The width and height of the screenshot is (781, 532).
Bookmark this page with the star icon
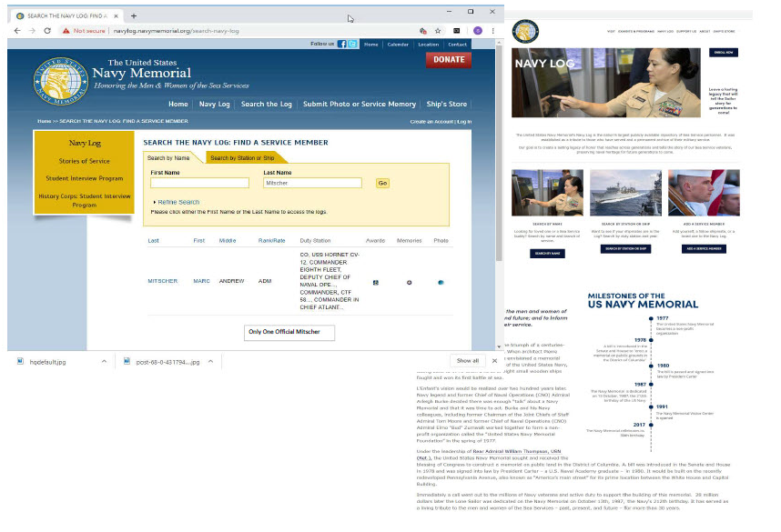point(438,31)
